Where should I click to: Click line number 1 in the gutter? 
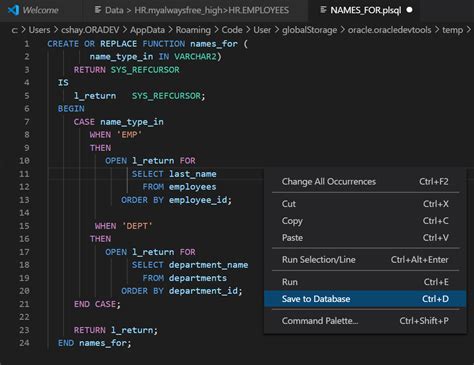point(27,44)
